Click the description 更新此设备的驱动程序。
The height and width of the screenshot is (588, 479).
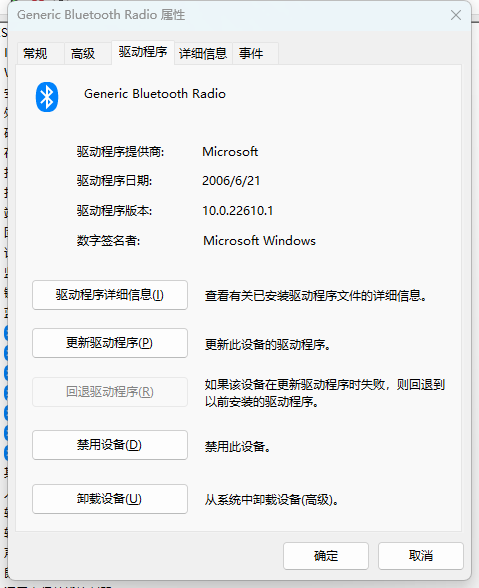(x=267, y=344)
